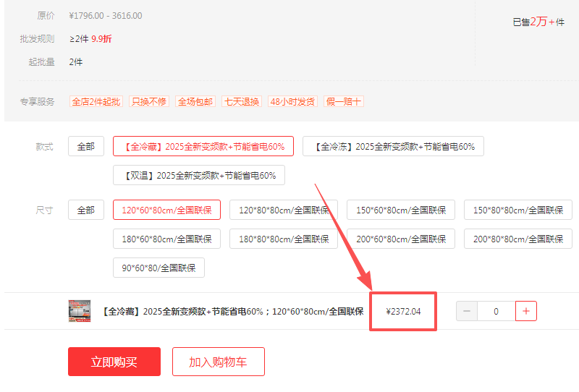The width and height of the screenshot is (579, 392).
Task: Select 【全冷冻】 style option
Action: pos(393,146)
